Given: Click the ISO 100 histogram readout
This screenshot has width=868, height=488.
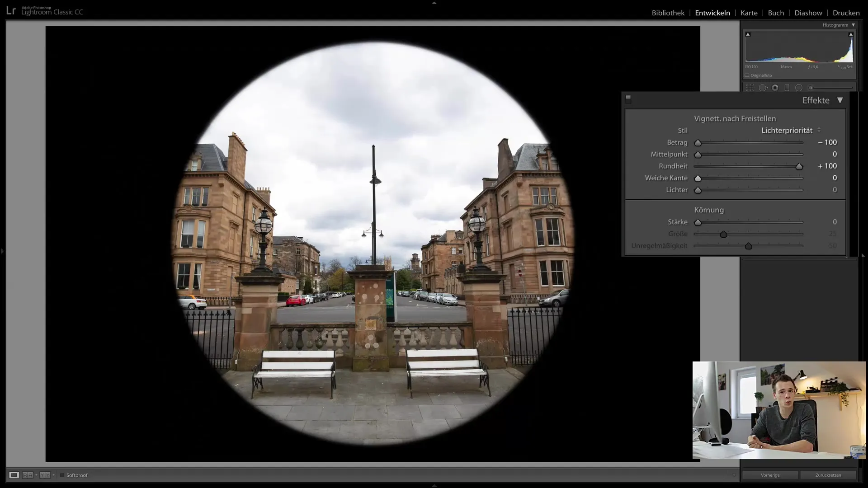Looking at the screenshot, I should 751,67.
